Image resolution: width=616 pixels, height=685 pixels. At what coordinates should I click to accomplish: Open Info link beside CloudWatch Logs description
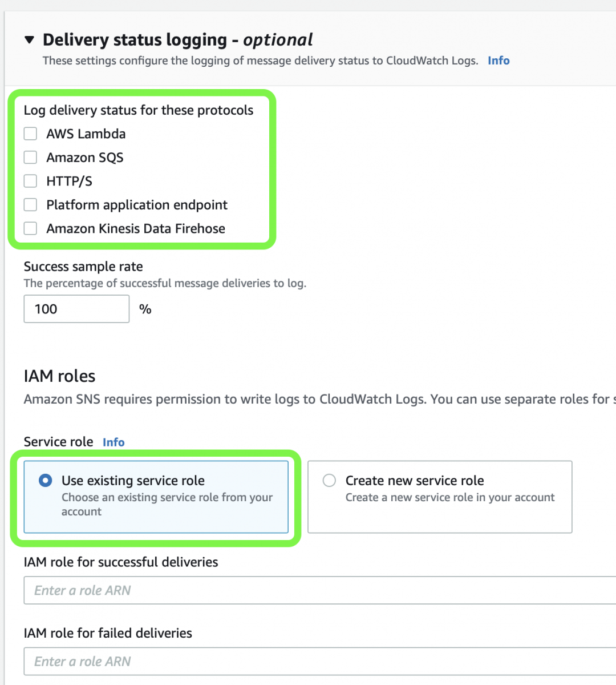point(499,61)
